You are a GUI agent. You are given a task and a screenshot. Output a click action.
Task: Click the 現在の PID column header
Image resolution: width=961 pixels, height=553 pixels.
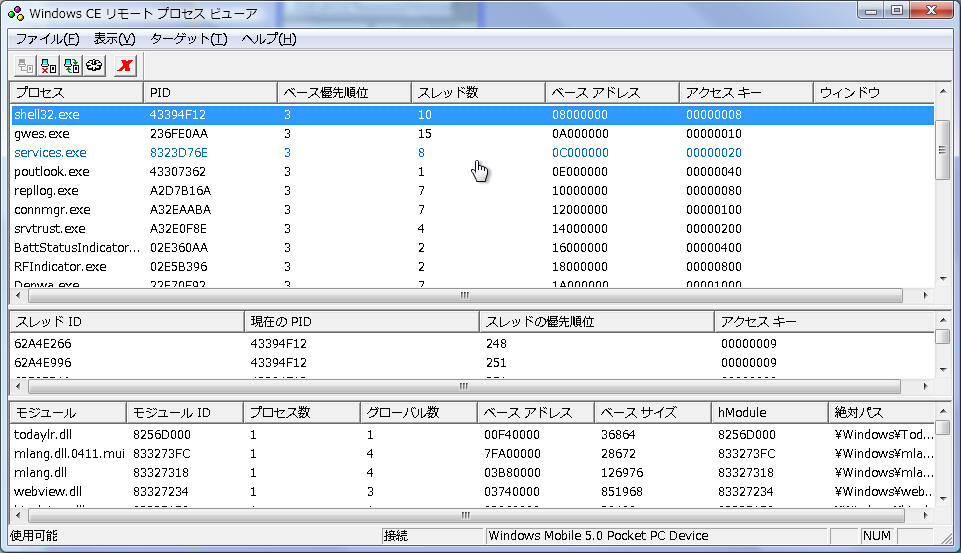362,322
